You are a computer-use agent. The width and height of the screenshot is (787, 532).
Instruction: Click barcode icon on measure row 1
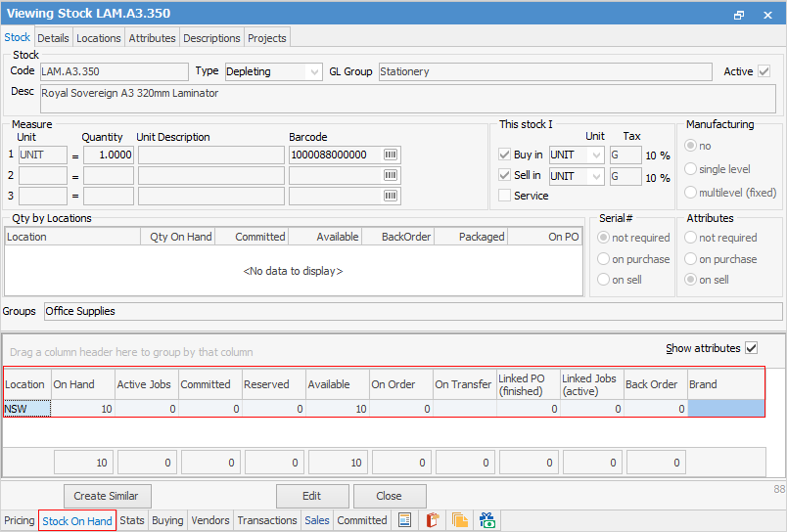[x=391, y=155]
